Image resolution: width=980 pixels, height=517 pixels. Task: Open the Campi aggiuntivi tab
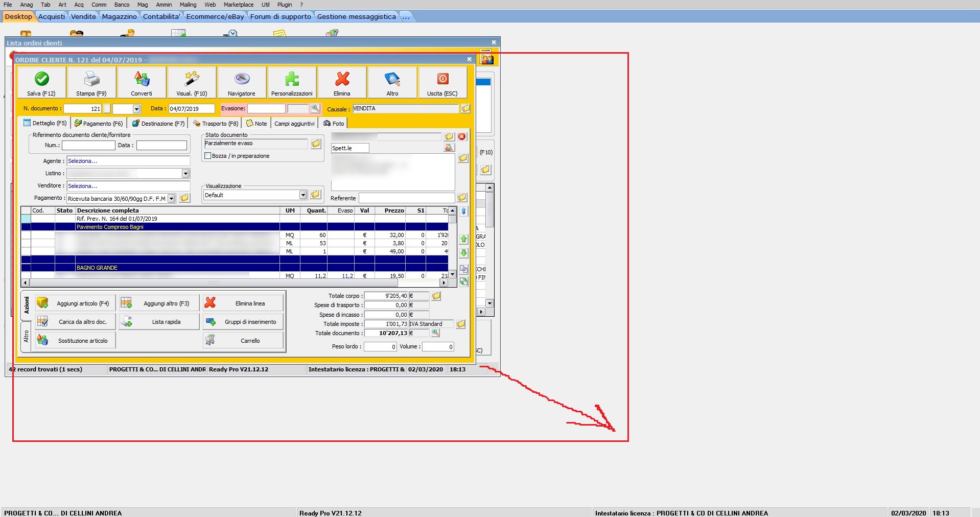[294, 124]
